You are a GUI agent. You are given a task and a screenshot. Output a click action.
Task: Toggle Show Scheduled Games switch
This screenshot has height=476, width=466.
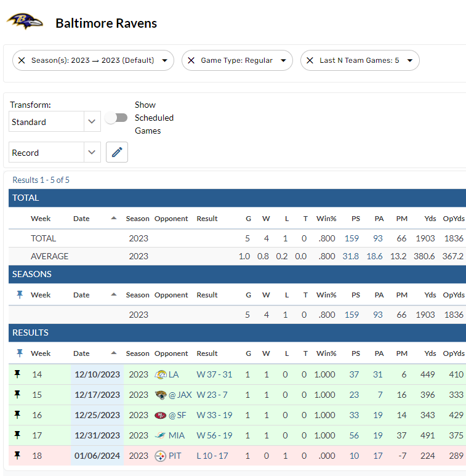pyautogui.click(x=116, y=118)
